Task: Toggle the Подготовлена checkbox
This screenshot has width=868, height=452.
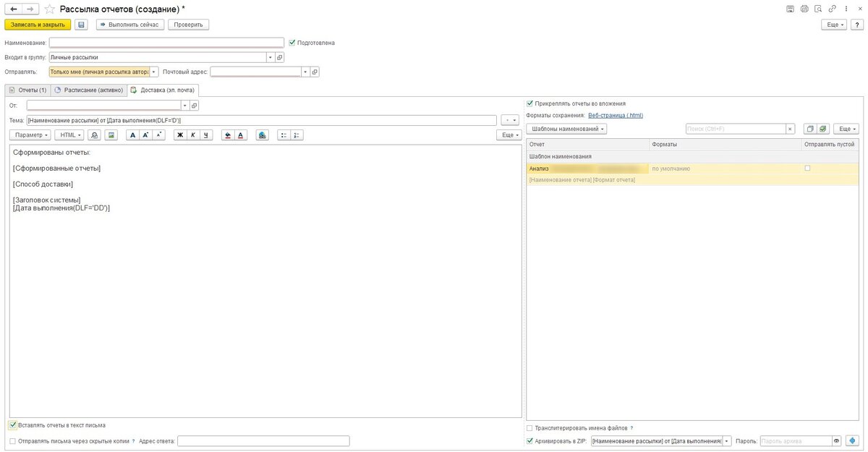Action: click(292, 43)
